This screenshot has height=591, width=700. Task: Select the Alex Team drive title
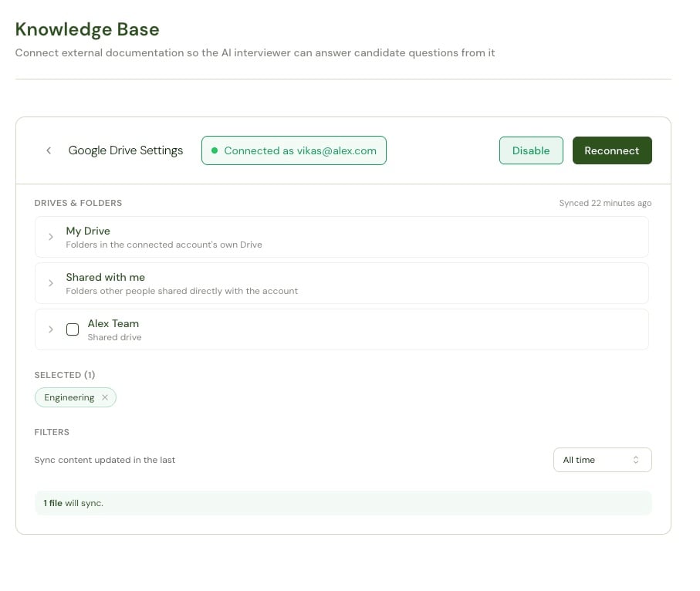pyautogui.click(x=113, y=323)
